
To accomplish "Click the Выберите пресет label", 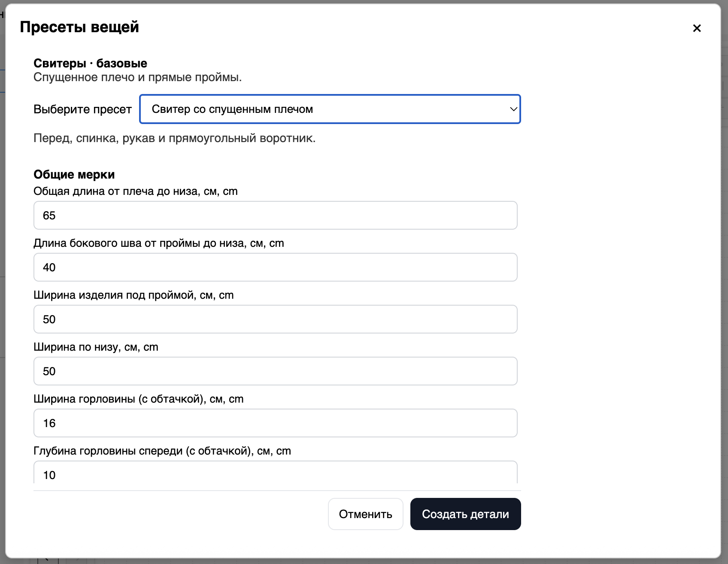I will tap(82, 109).
